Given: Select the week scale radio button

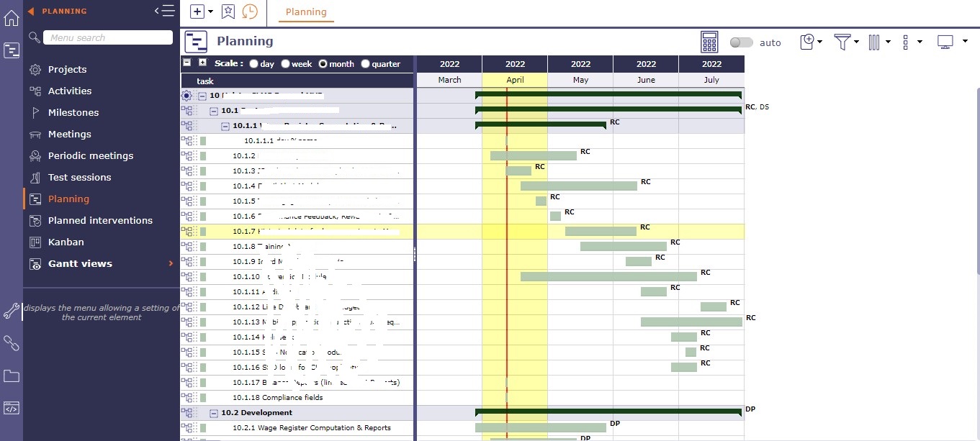Looking at the screenshot, I should pyautogui.click(x=286, y=64).
